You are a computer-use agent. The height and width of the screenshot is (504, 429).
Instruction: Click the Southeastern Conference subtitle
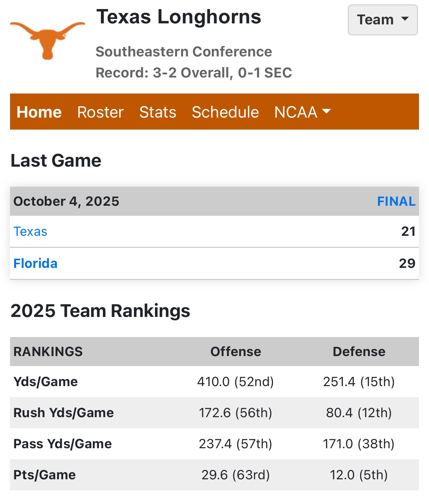[184, 52]
